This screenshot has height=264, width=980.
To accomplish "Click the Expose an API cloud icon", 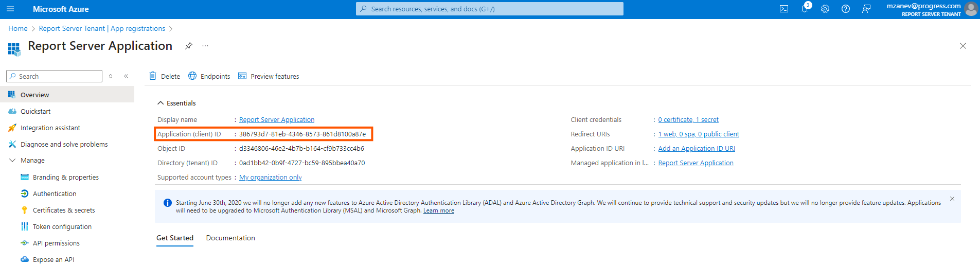I will pos(24,259).
